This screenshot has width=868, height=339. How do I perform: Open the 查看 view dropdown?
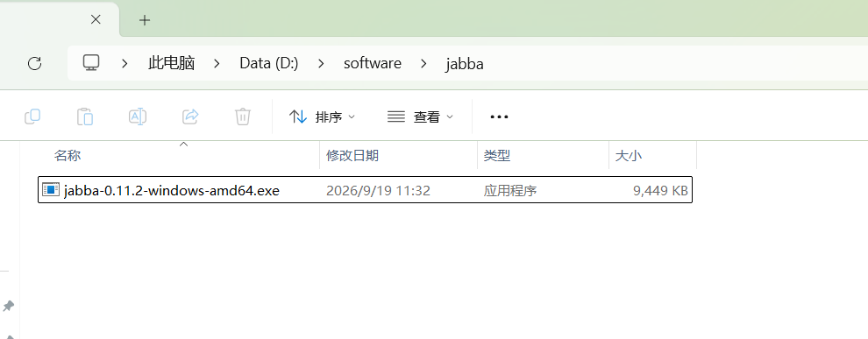(x=420, y=117)
